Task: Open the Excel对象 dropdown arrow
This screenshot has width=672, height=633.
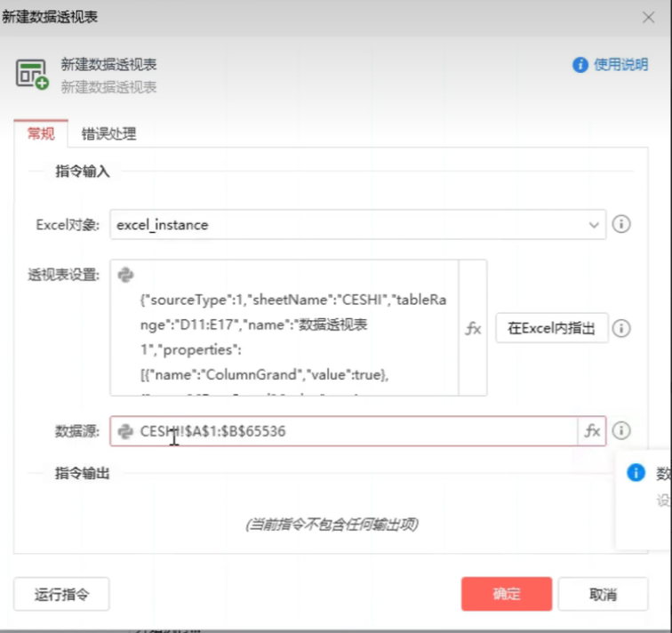Action: point(594,225)
